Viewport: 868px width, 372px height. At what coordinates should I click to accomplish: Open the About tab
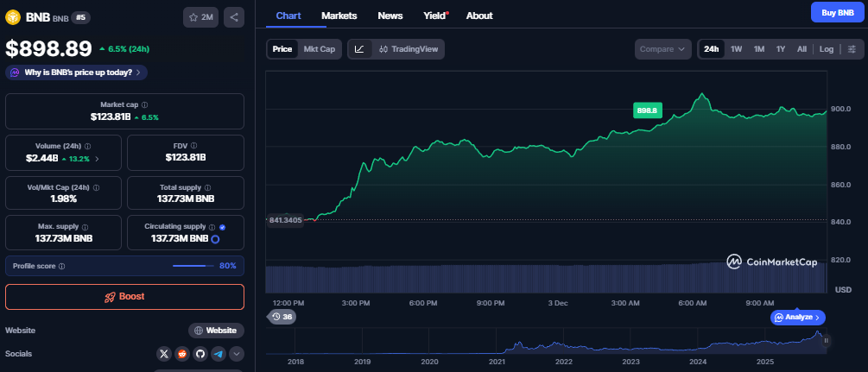479,16
